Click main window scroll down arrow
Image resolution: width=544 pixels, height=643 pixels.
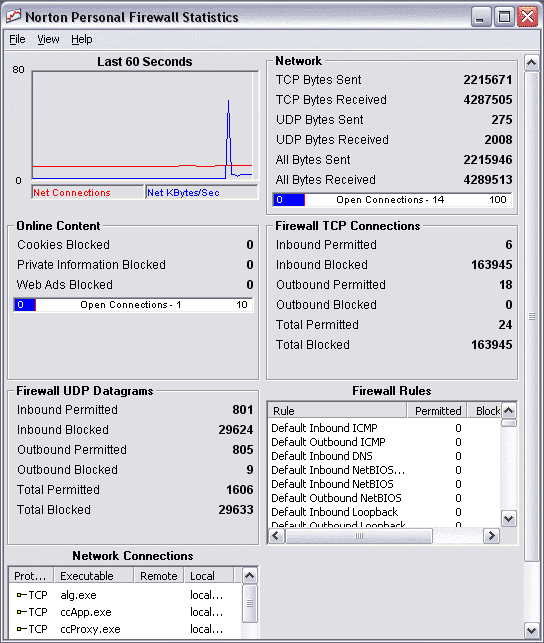(532, 630)
